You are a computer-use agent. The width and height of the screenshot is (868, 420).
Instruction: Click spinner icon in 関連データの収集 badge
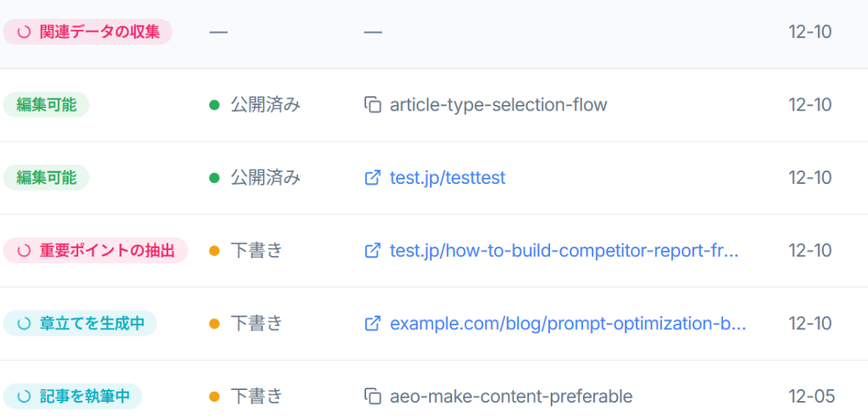[24, 32]
